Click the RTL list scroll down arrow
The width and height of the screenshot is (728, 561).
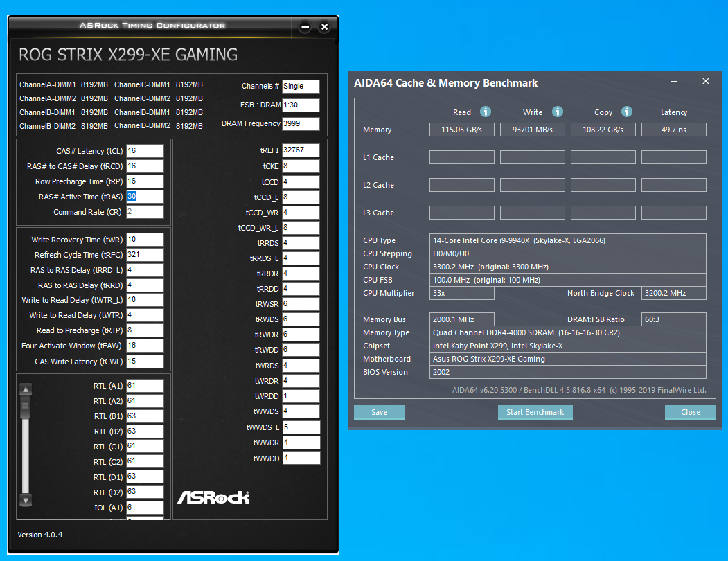tap(26, 501)
